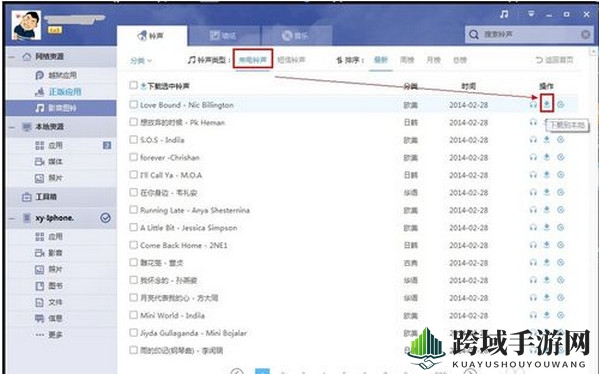The image size is (599, 374).
Task: Check the Jiyda Gullaganda - Mini Bojalar row
Action: click(133, 333)
